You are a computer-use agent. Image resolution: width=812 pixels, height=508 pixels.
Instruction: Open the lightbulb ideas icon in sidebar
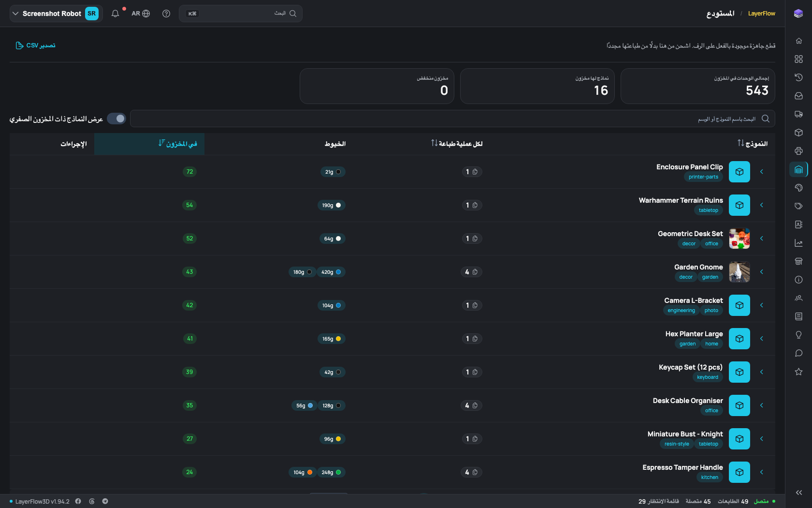pos(798,335)
